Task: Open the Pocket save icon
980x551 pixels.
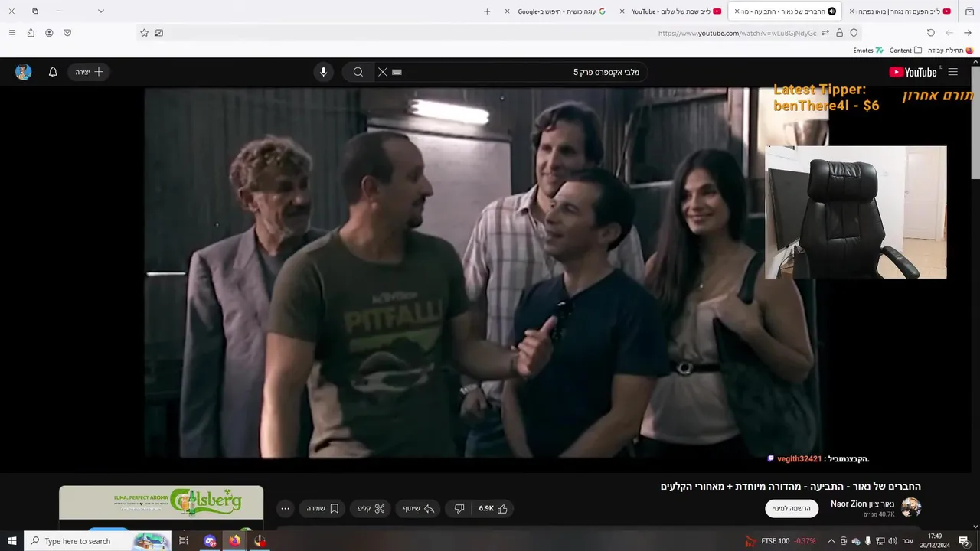Action: [x=67, y=33]
